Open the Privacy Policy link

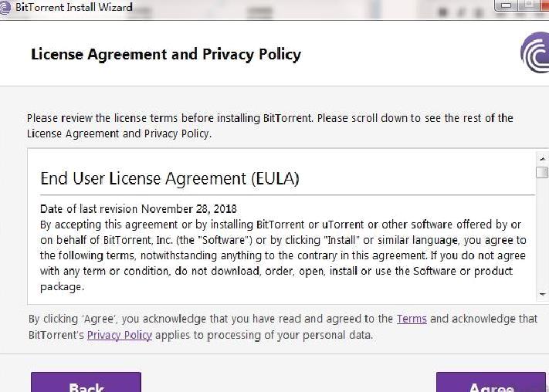[120, 336]
